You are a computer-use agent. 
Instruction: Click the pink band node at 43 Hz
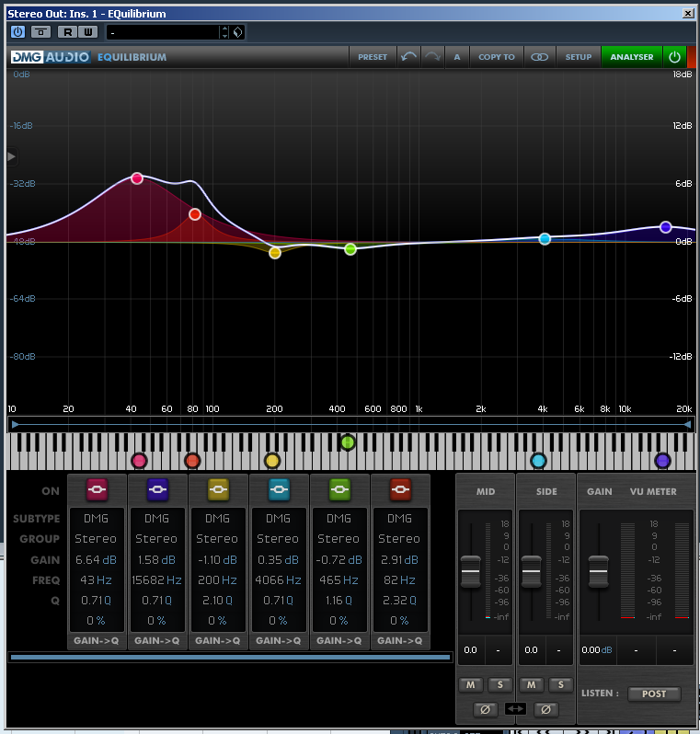(137, 178)
